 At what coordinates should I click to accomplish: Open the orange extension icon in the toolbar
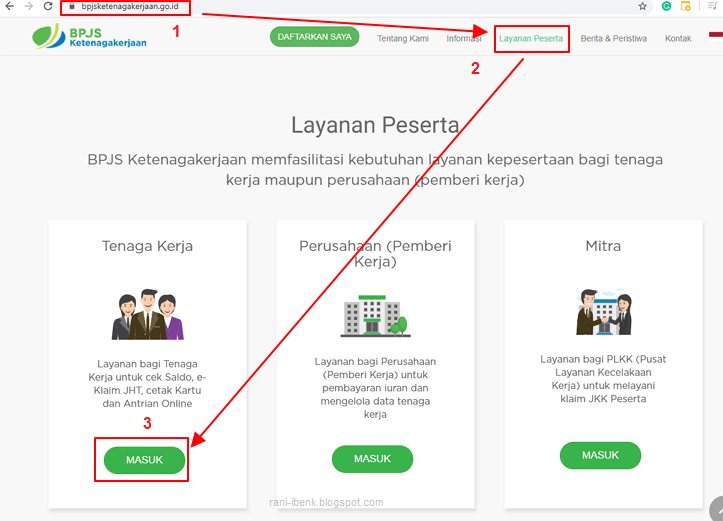686,6
